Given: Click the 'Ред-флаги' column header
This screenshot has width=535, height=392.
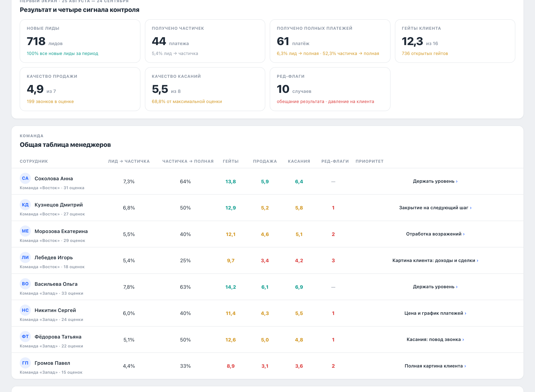Looking at the screenshot, I should tap(335, 161).
